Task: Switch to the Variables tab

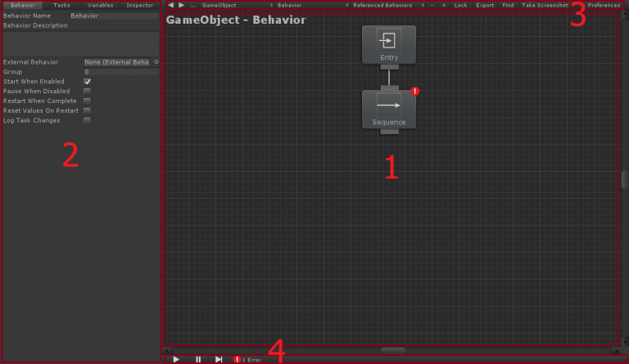Action: [100, 5]
